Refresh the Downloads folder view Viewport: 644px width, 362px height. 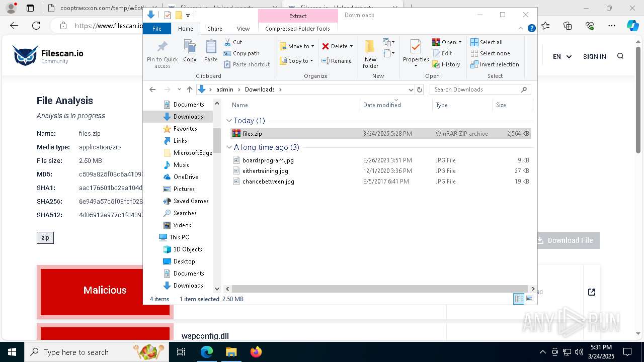[420, 89]
